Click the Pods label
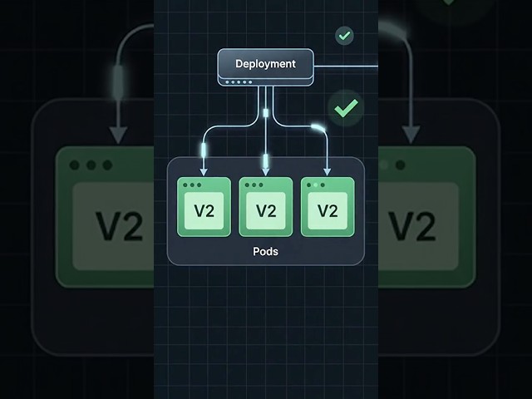This screenshot has width=532, height=399. pyautogui.click(x=266, y=251)
